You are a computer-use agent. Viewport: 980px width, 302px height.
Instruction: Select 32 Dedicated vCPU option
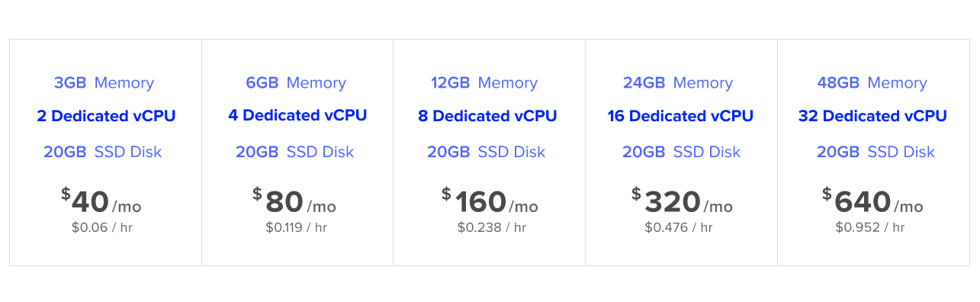coord(872,116)
